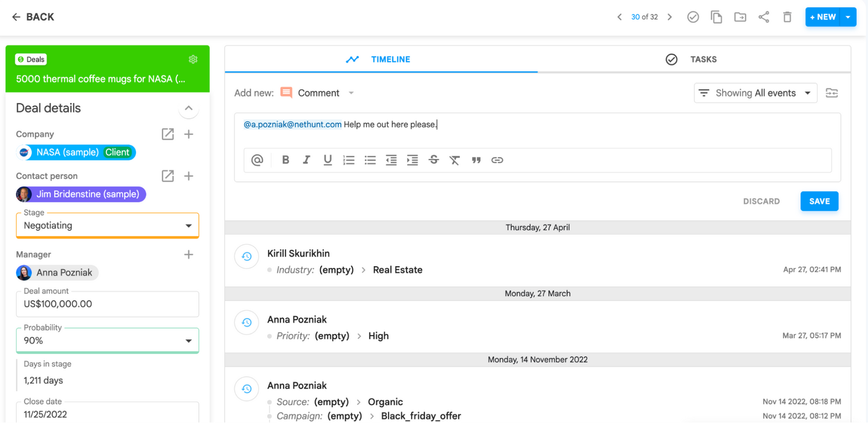This screenshot has width=868, height=423.
Task: Expand the Probability dropdown at 90%
Action: (x=107, y=341)
